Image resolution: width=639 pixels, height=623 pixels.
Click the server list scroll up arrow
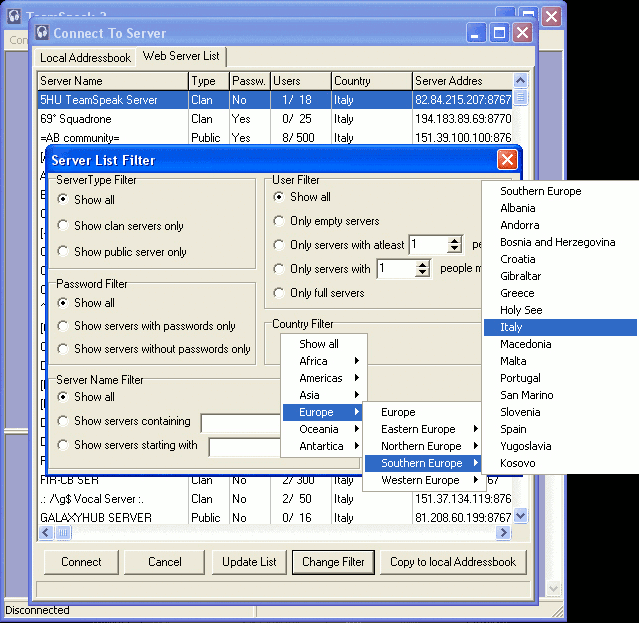tap(520, 80)
